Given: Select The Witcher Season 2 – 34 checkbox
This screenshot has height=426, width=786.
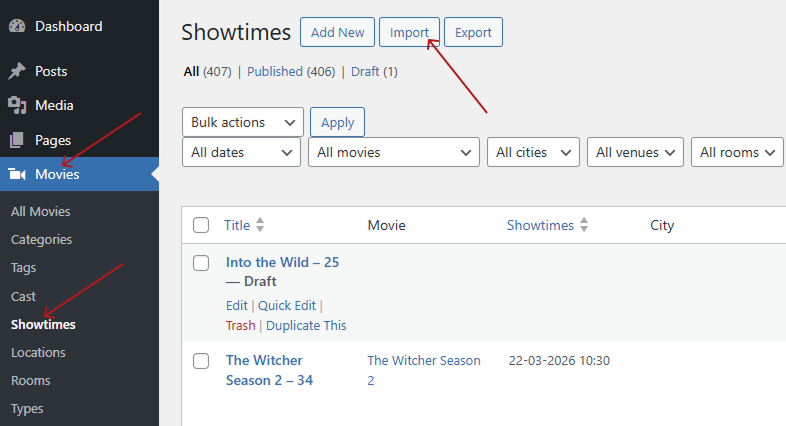Looking at the screenshot, I should 201,361.
